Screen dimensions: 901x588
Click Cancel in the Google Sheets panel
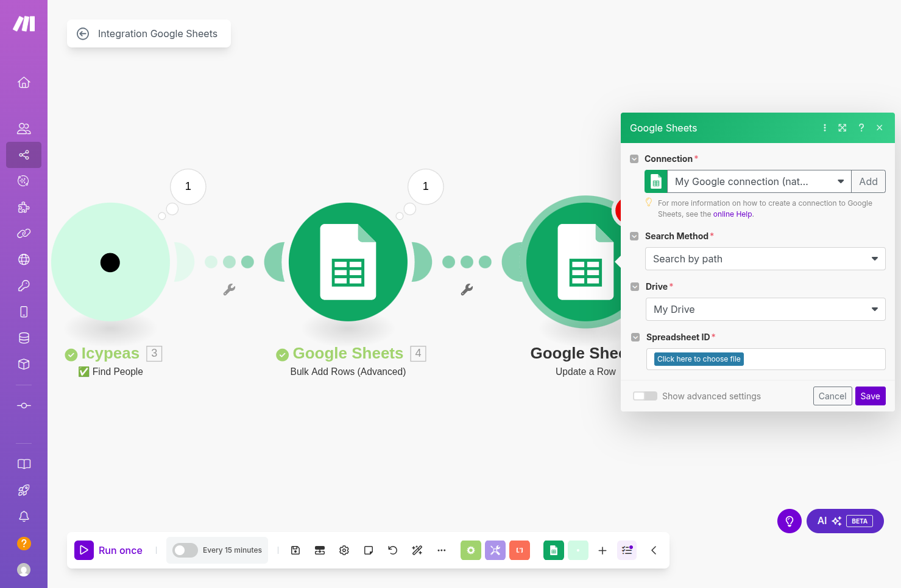832,396
